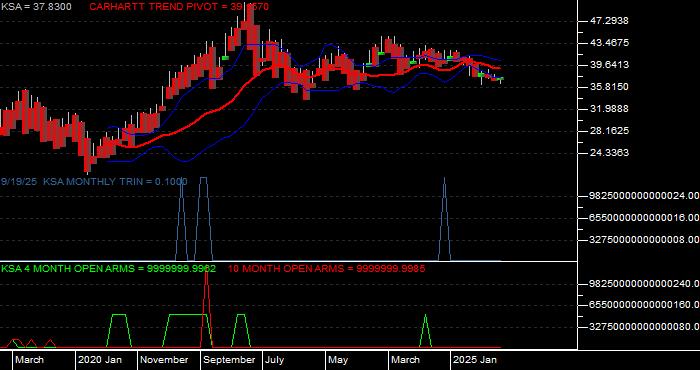Select the 10 MONTH OPEN ARMS label
The width and height of the screenshot is (700, 370).
coord(327,269)
